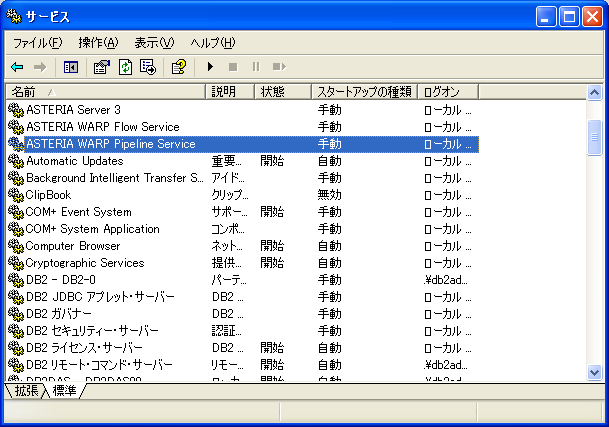Toggle the console tree show/hide icon
609x427 pixels.
(71, 67)
